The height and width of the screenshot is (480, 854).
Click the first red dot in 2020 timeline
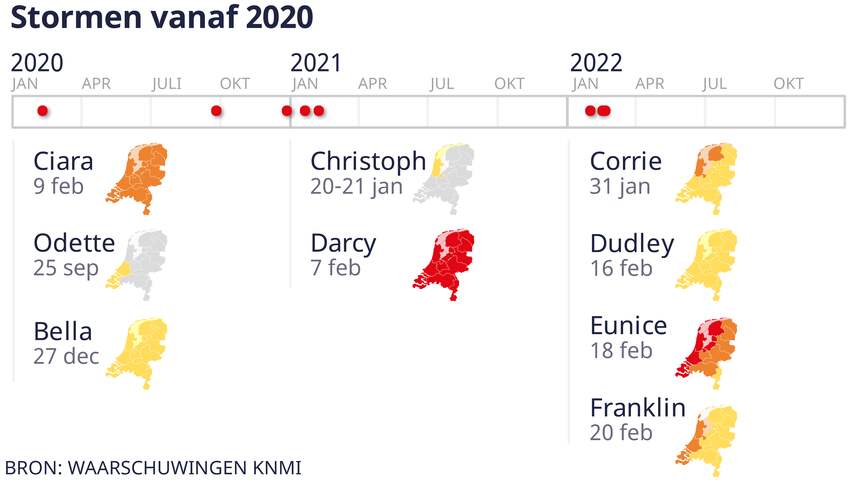(42, 111)
